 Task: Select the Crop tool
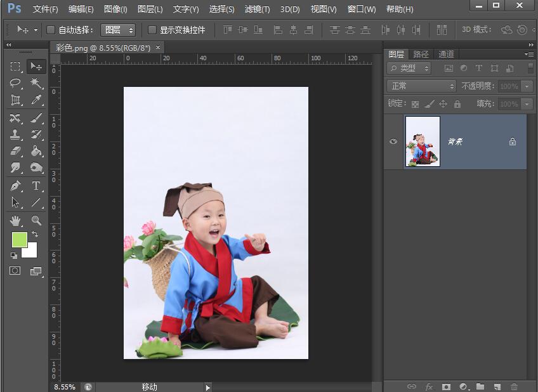click(15, 100)
